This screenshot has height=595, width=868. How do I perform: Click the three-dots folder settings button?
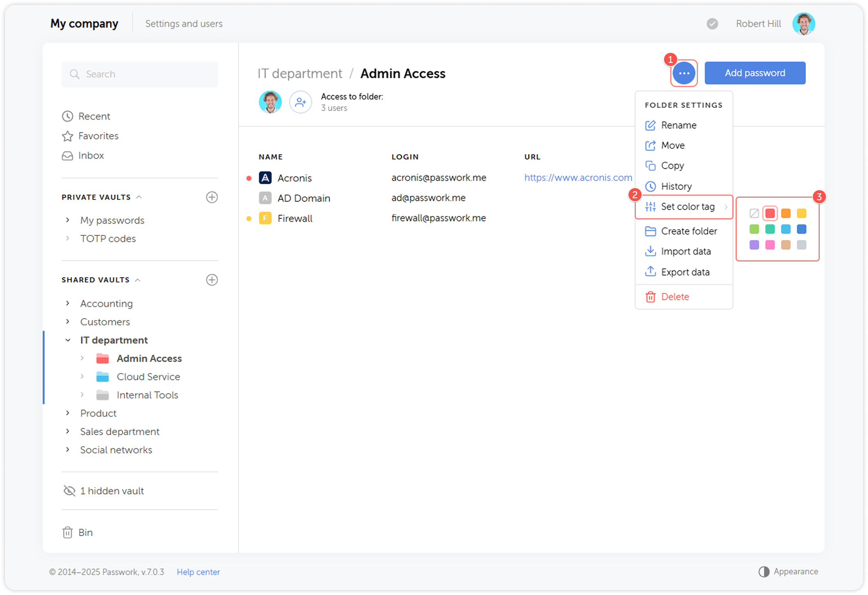(x=684, y=73)
